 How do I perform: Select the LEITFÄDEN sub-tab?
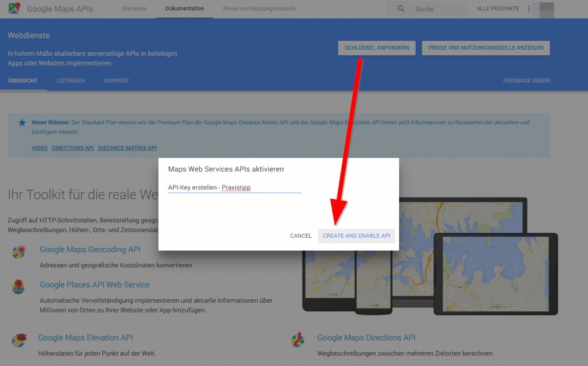click(x=71, y=80)
